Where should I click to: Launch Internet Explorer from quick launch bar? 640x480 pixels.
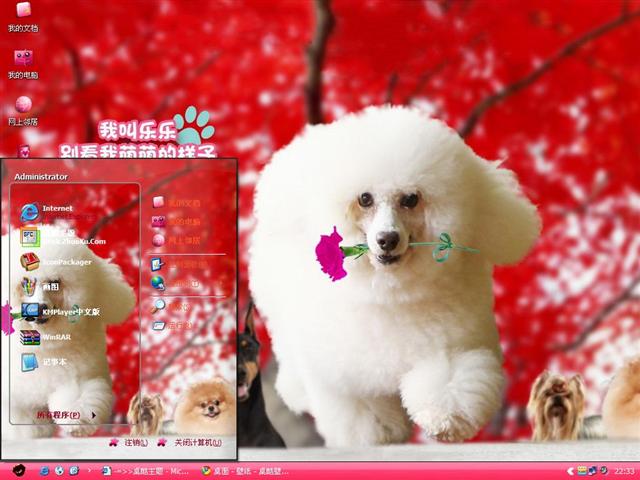[x=44, y=471]
